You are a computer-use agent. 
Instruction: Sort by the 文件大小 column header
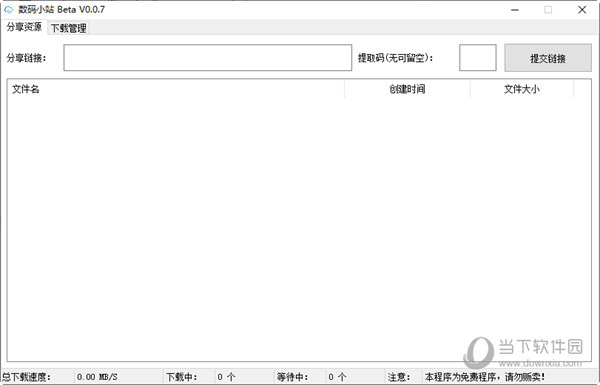(x=522, y=89)
